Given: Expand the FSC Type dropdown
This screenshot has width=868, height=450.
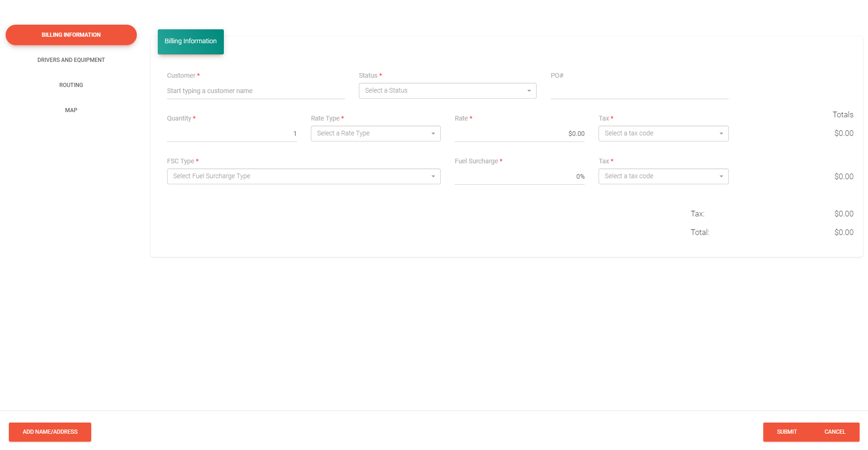Looking at the screenshot, I should [303, 176].
